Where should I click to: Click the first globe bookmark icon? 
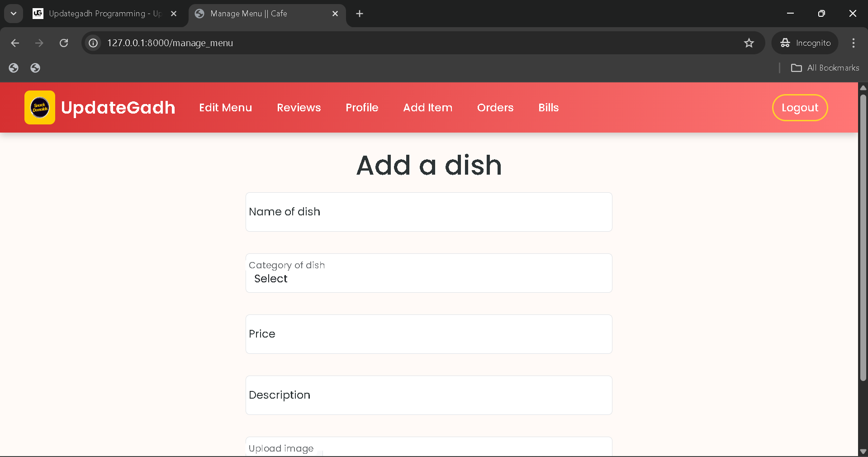[14, 68]
